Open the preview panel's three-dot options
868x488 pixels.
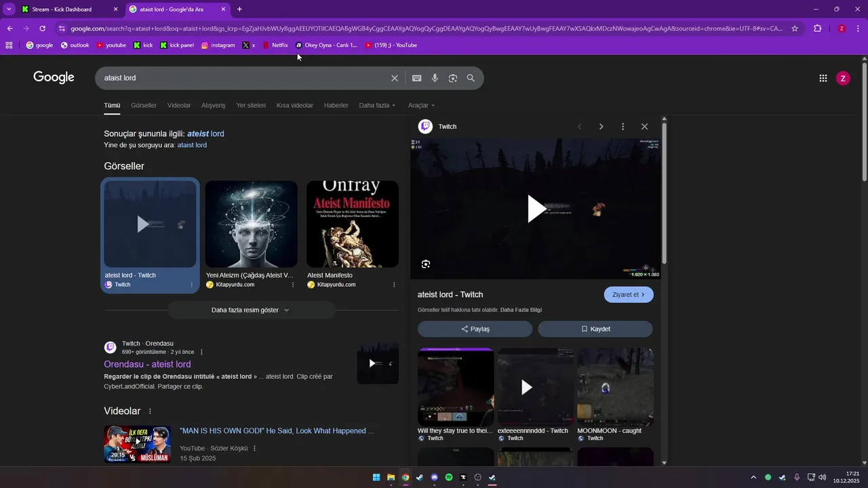click(x=623, y=127)
